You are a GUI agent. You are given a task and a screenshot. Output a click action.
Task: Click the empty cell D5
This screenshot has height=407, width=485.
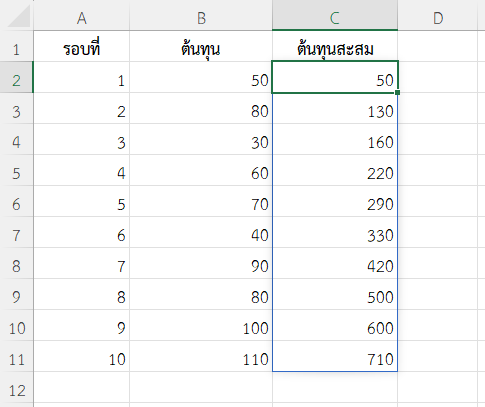click(438, 170)
